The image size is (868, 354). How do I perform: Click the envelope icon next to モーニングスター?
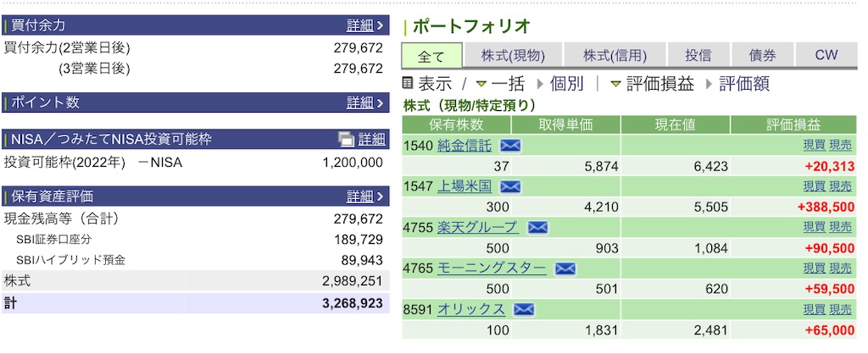(565, 268)
